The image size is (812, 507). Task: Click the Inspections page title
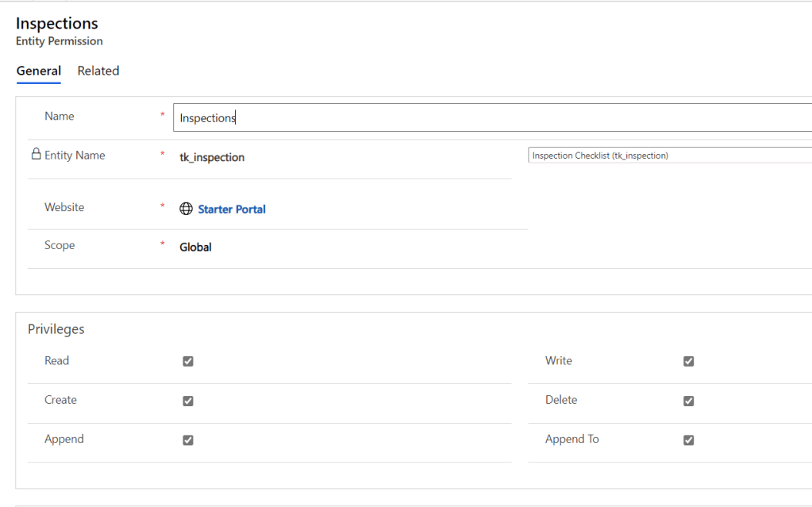click(x=57, y=24)
